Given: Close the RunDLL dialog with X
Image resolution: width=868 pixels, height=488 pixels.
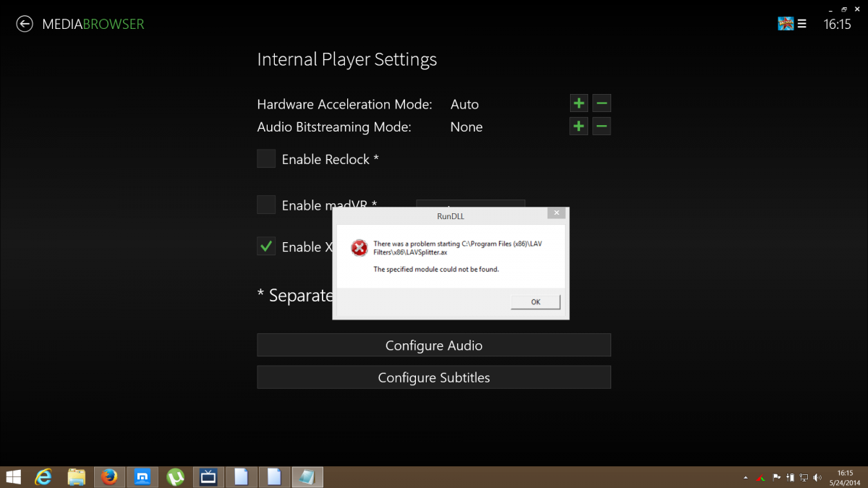Looking at the screenshot, I should [556, 213].
